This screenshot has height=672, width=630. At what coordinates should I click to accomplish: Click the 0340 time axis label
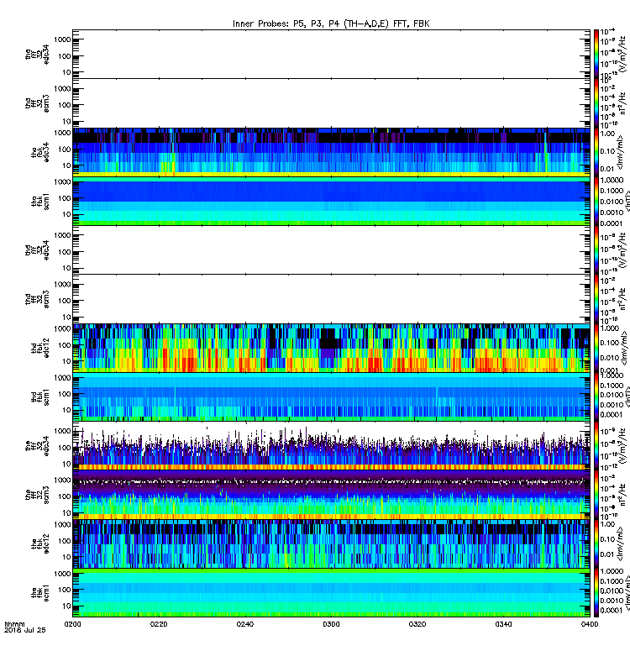[x=503, y=624]
